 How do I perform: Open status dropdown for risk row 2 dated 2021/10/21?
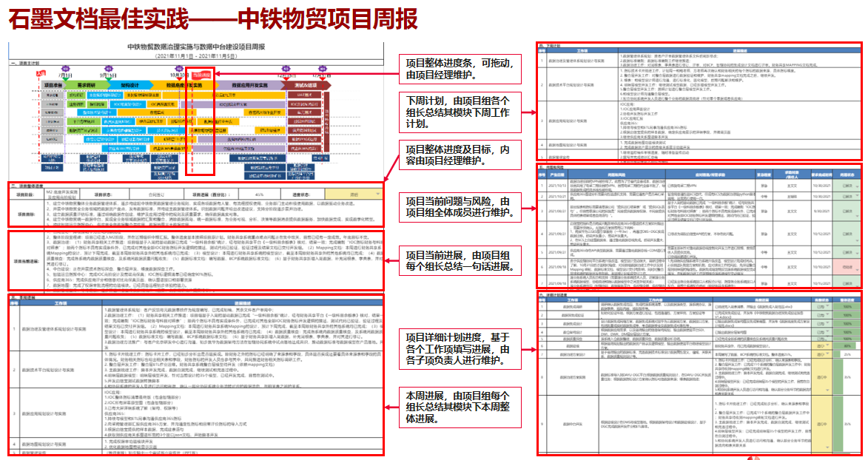pos(847,197)
